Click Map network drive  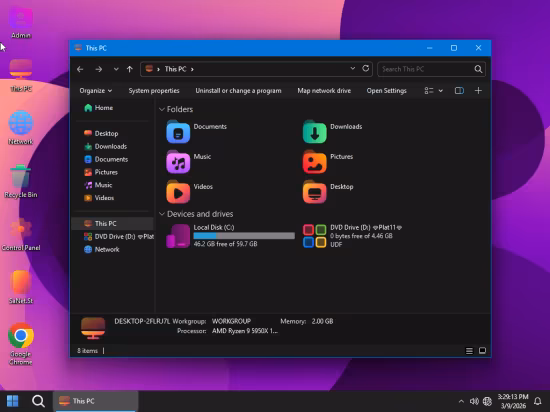pos(324,90)
